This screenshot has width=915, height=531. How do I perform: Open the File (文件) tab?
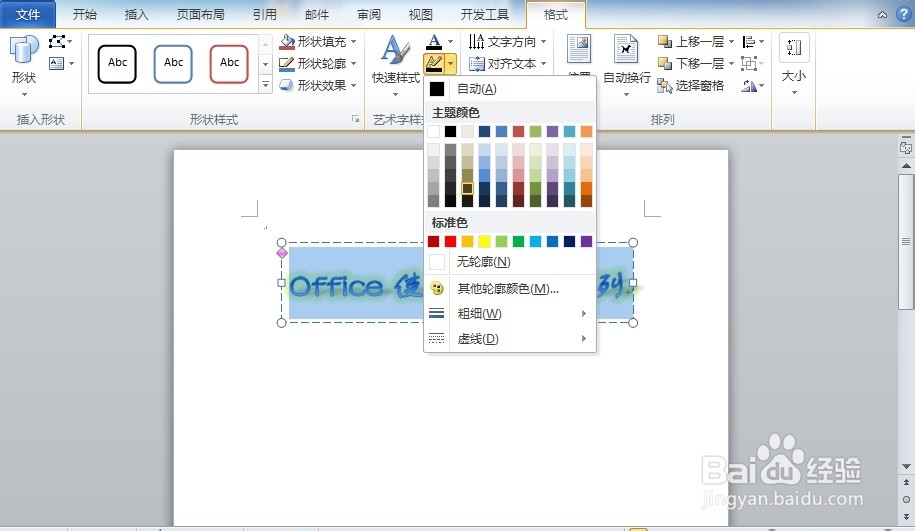28,14
